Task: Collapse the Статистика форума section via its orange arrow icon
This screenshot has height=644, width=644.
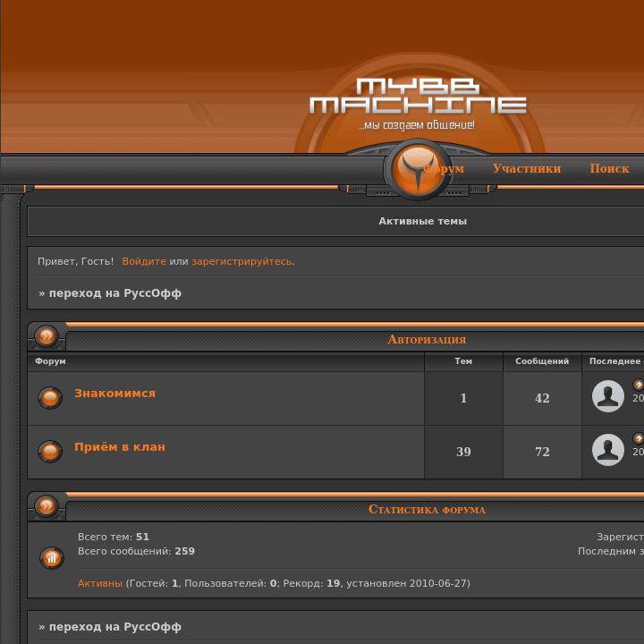Action: coord(47,505)
